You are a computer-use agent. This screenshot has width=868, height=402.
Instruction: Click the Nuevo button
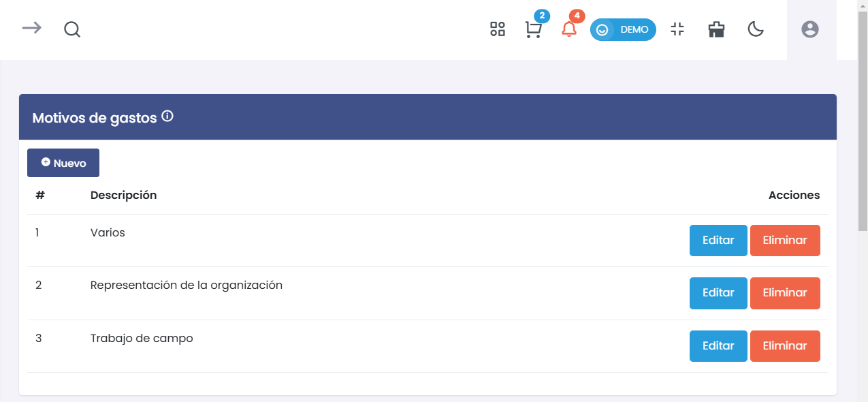pyautogui.click(x=63, y=163)
